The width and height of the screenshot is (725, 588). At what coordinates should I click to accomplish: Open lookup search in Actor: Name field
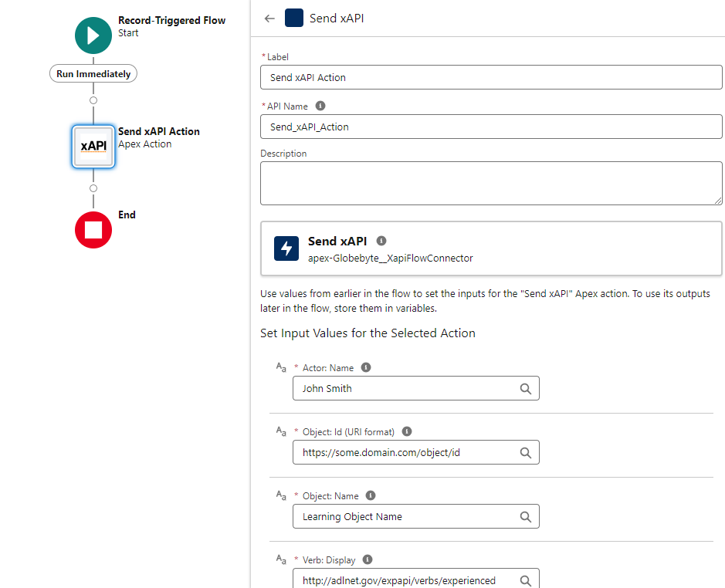(525, 389)
